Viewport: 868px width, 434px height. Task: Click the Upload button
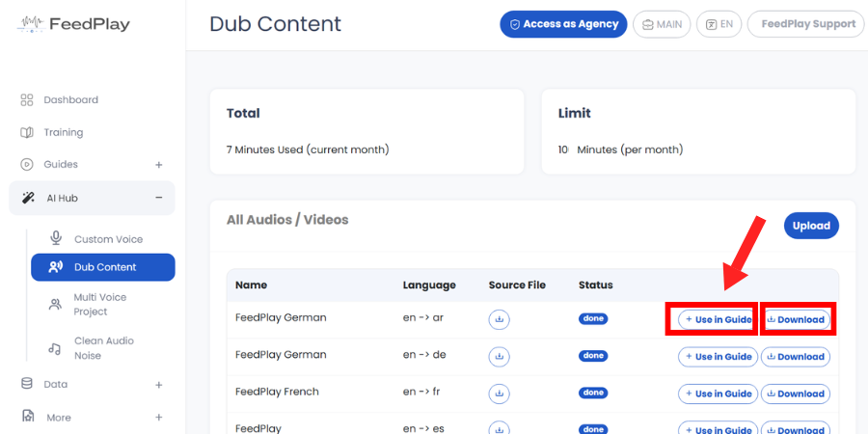point(811,226)
